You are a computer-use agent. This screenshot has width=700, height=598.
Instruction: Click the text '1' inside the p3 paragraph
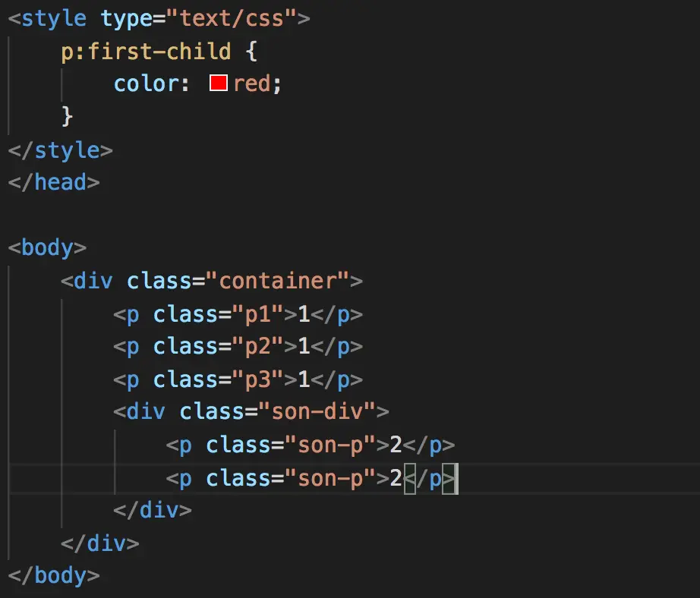tap(304, 379)
